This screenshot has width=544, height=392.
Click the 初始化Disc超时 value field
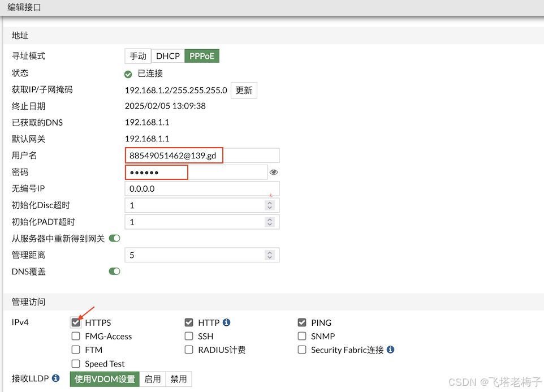coord(202,205)
